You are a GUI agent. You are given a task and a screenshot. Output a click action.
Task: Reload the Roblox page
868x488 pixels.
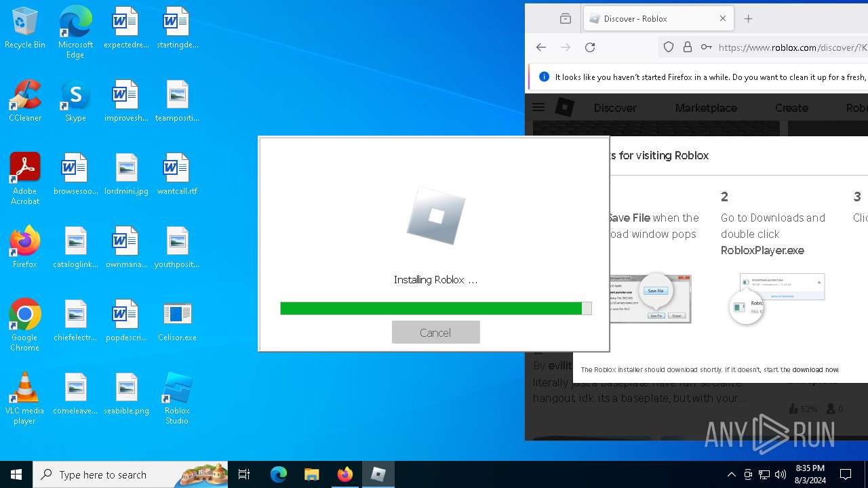590,47
